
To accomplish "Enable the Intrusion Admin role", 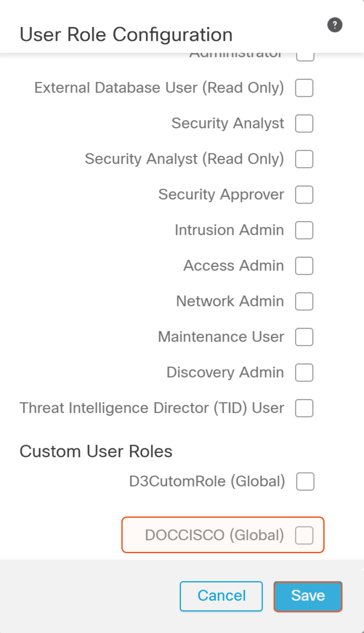I will point(304,230).
